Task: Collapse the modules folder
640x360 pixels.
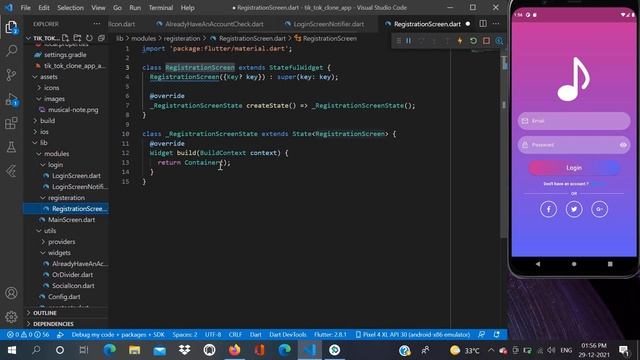Action: click(56, 154)
